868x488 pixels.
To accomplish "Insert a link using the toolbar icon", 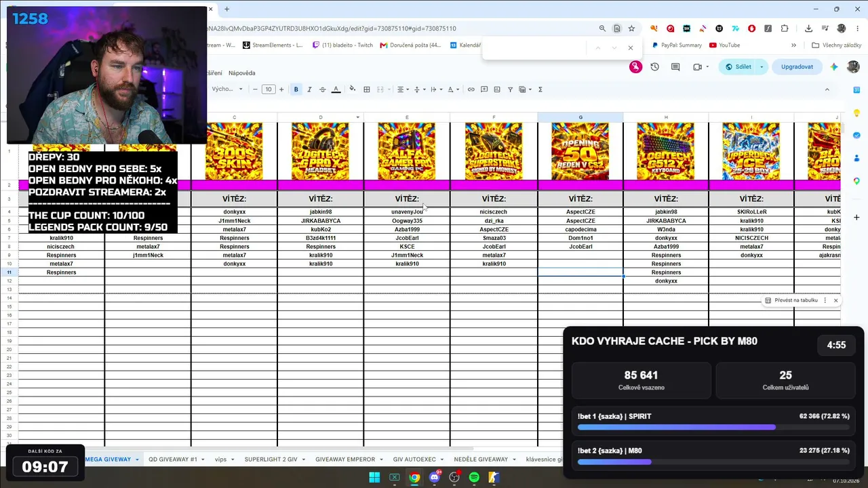I will point(471,89).
